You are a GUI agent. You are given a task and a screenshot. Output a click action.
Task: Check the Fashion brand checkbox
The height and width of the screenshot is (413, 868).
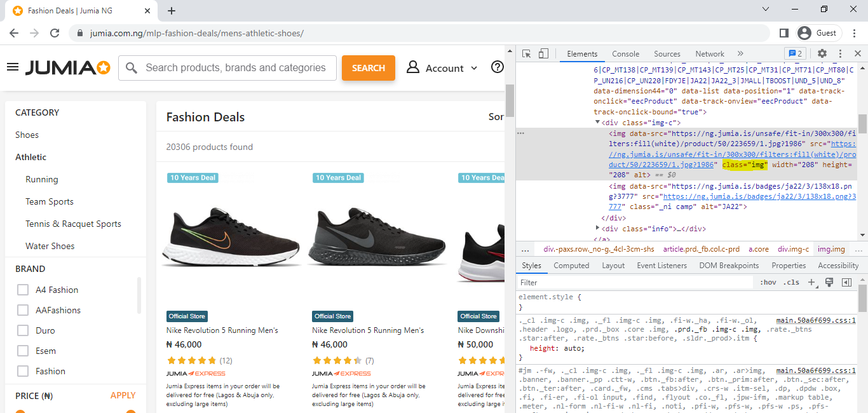pos(23,371)
